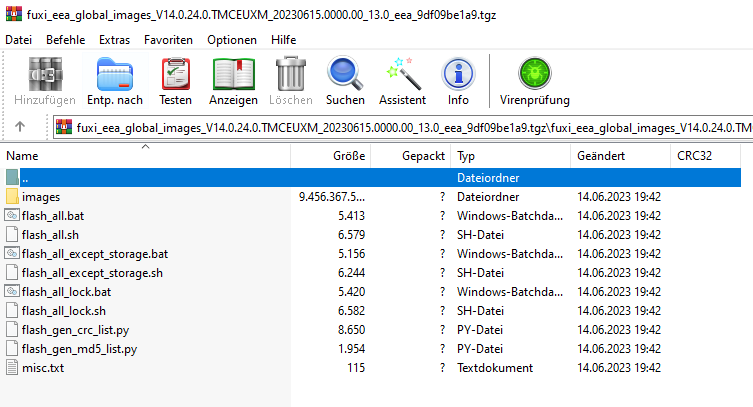
Task: Sort files by Name column header
Action: (x=22, y=157)
